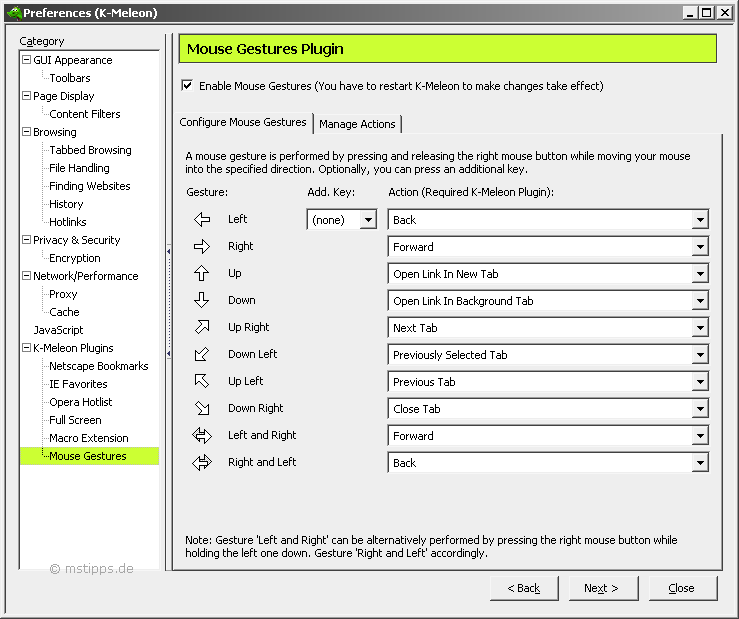Open the Opera Hotlist plugin page

(81, 402)
